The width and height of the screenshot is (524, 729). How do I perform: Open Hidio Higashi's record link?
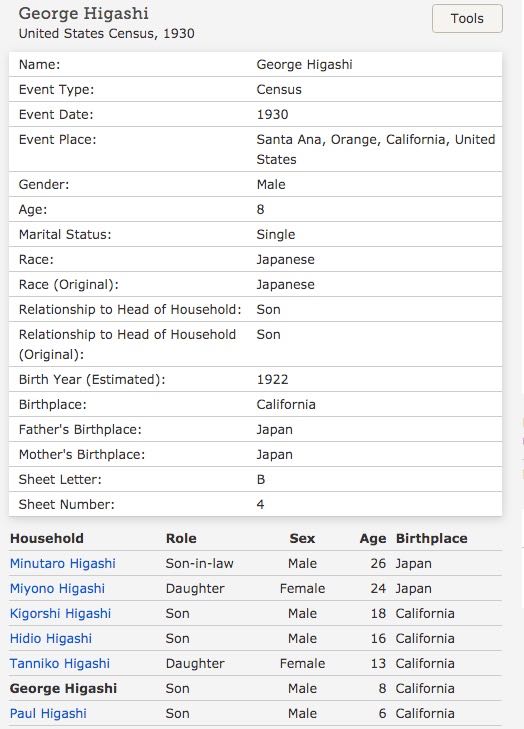pyautogui.click(x=51, y=639)
